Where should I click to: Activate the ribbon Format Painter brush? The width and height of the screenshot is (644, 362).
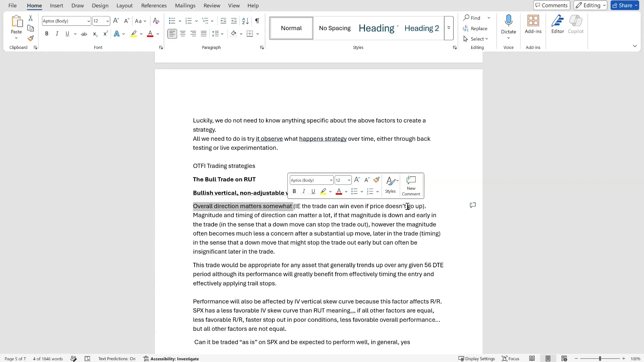[31, 39]
